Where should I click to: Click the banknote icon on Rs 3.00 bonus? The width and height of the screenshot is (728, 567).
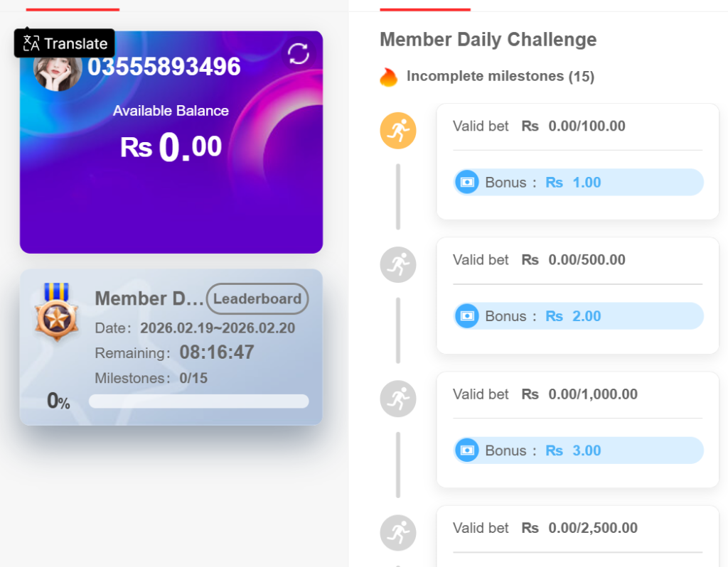(x=467, y=450)
